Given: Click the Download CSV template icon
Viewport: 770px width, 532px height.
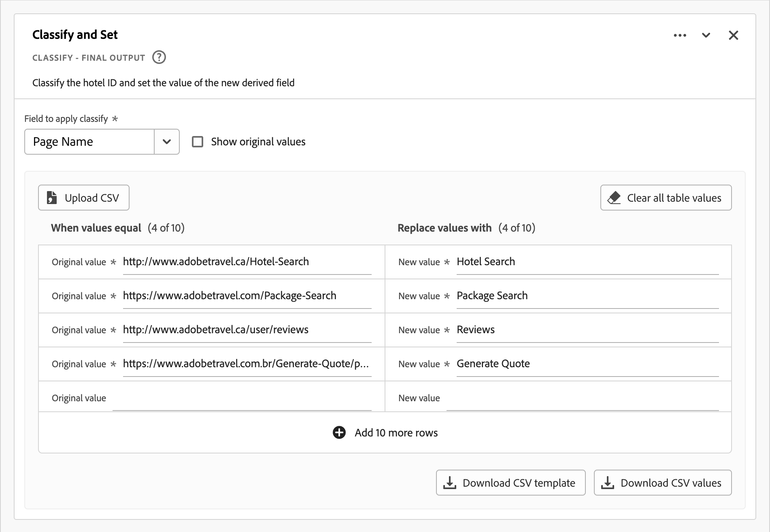Looking at the screenshot, I should tap(450, 483).
